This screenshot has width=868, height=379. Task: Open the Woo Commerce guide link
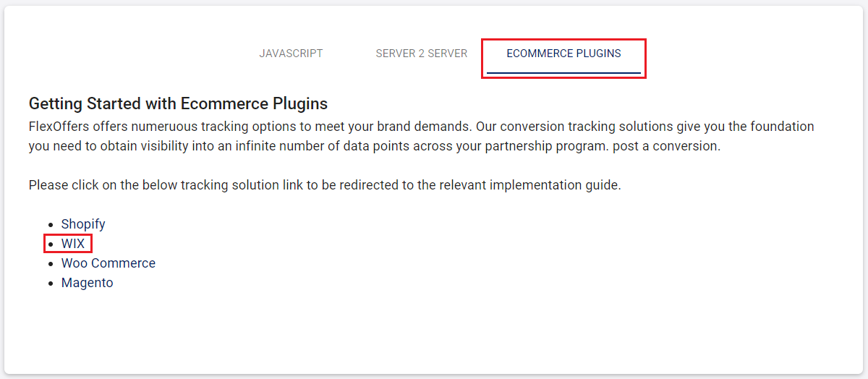109,263
